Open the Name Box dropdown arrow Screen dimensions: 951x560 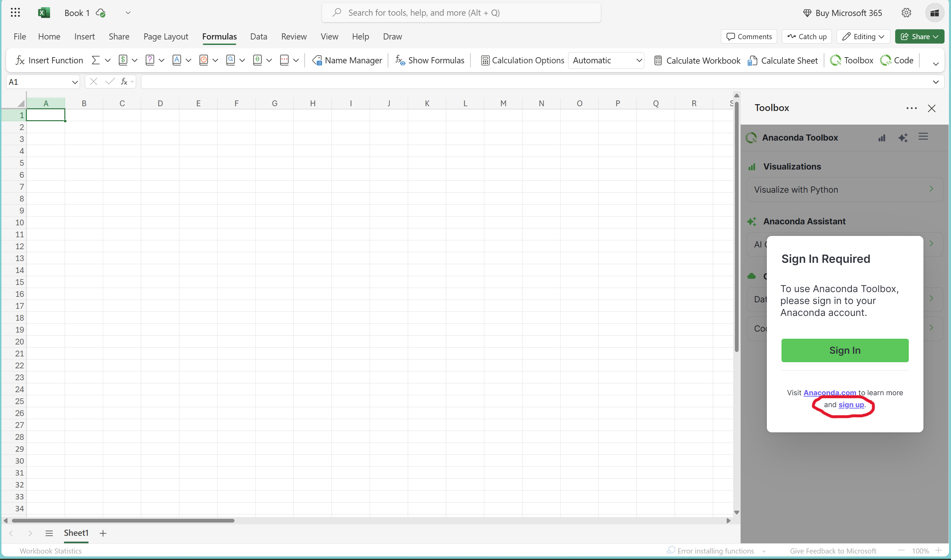(x=75, y=82)
